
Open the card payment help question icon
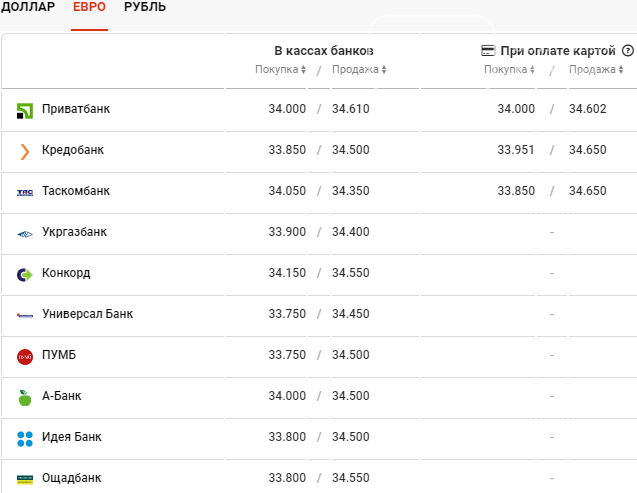pyautogui.click(x=628, y=51)
